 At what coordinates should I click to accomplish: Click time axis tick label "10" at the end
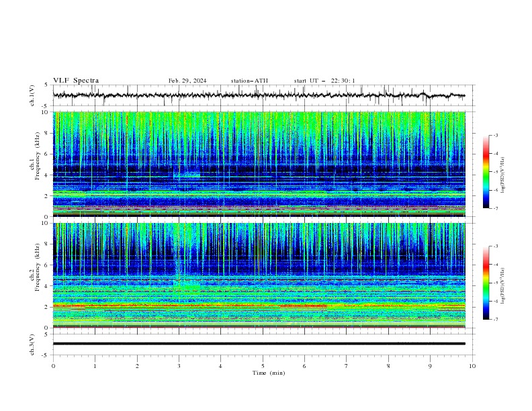(x=472, y=366)
